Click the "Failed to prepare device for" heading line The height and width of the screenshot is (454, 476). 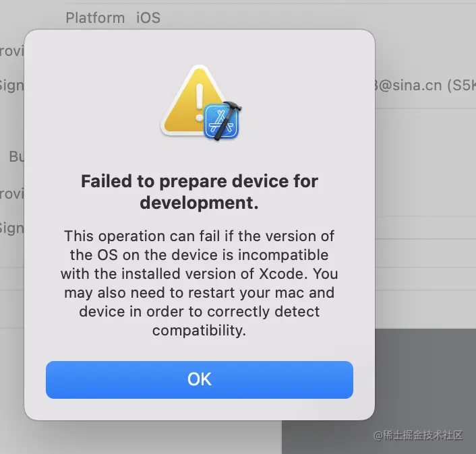[199, 181]
